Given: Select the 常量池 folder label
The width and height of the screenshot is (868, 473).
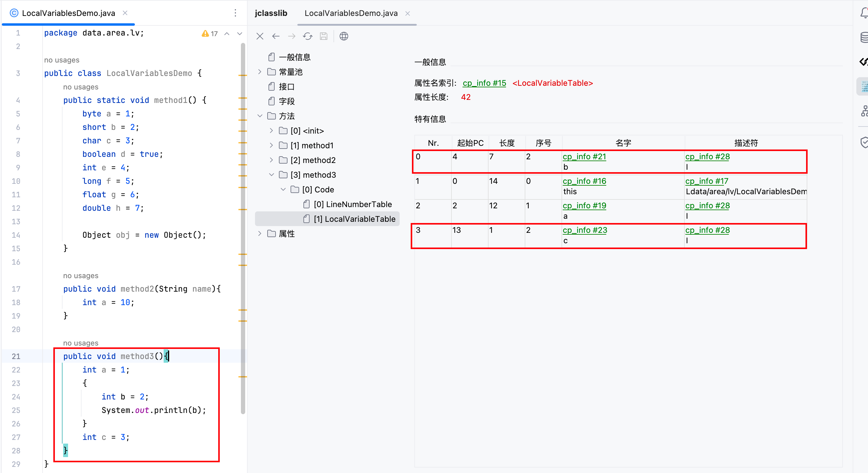Looking at the screenshot, I should tap(291, 72).
